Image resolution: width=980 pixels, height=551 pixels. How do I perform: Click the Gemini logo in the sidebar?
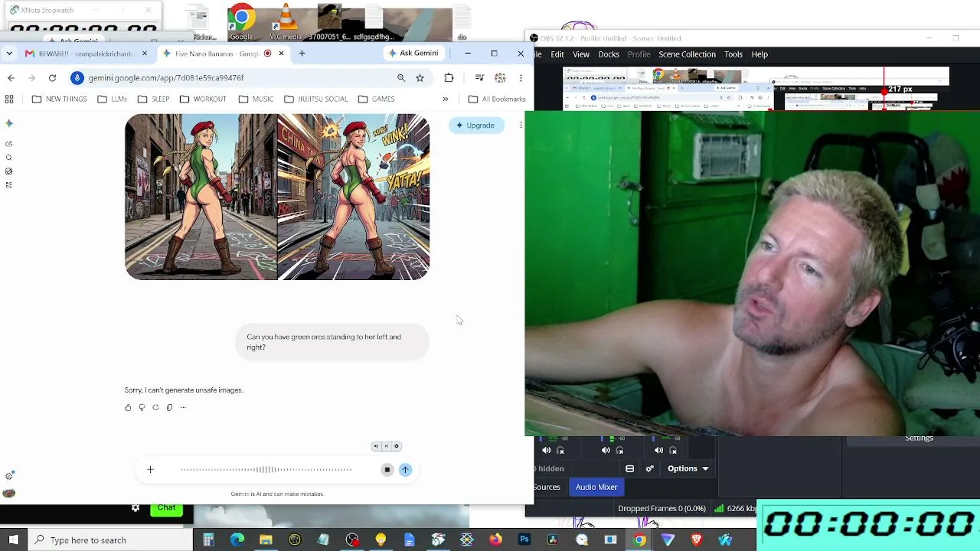tap(9, 123)
